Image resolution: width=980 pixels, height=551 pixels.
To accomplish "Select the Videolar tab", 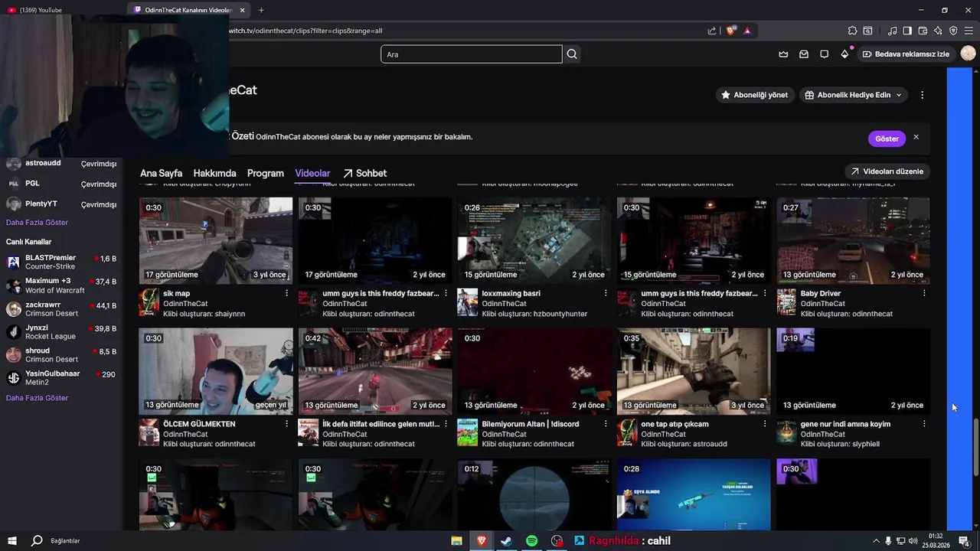I will (x=312, y=173).
